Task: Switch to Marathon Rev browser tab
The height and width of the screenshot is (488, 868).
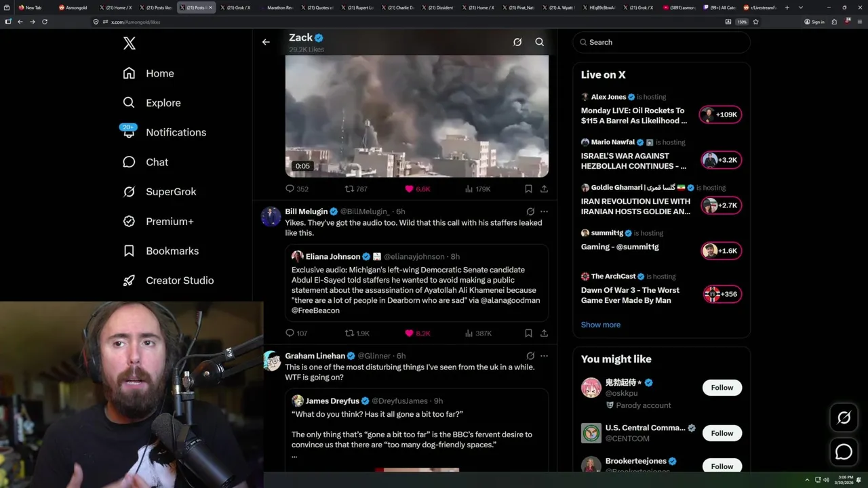Action: [277, 7]
